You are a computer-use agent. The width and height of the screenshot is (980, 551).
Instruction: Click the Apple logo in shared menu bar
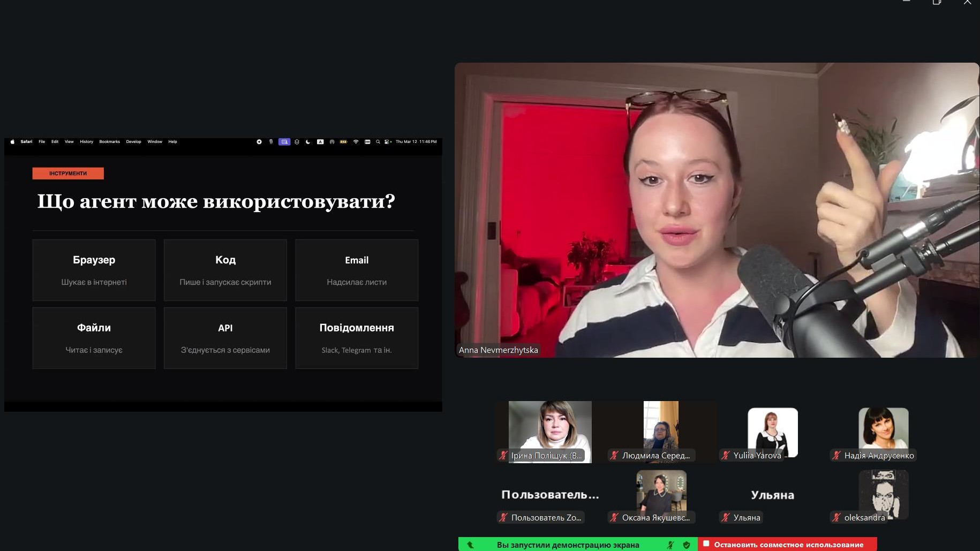click(12, 142)
